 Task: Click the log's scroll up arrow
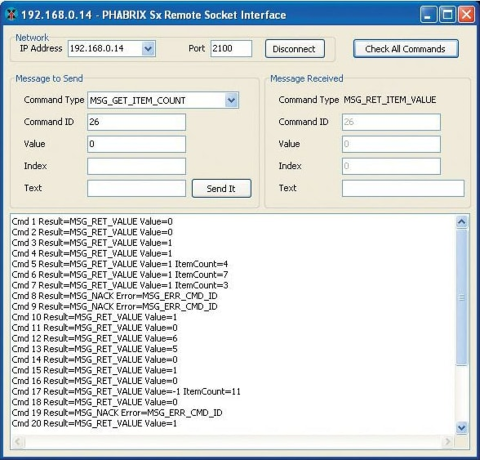[462, 222]
